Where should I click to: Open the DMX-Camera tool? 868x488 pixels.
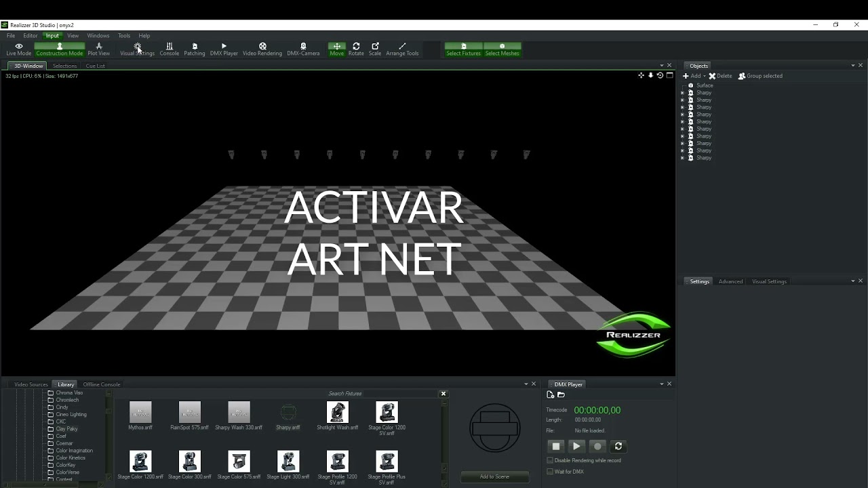click(303, 49)
